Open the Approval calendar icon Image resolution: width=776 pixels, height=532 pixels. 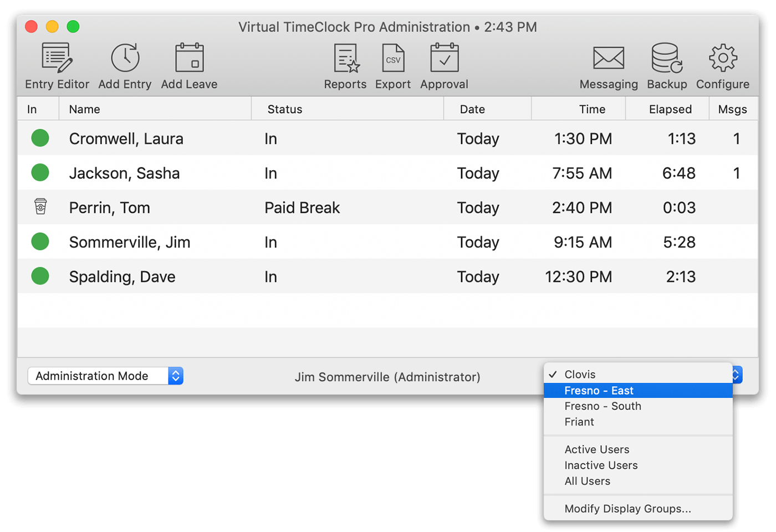445,58
